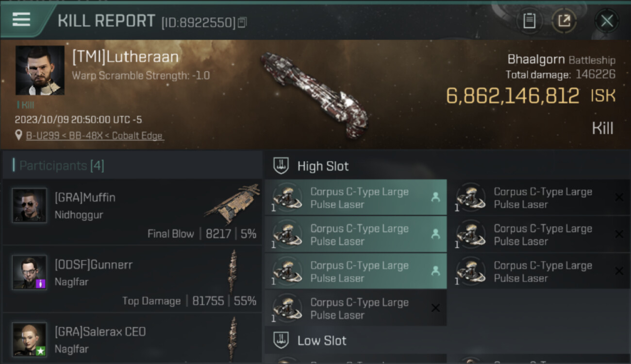
Task: Open Gunnerr's pilot portrait
Action: (30, 272)
